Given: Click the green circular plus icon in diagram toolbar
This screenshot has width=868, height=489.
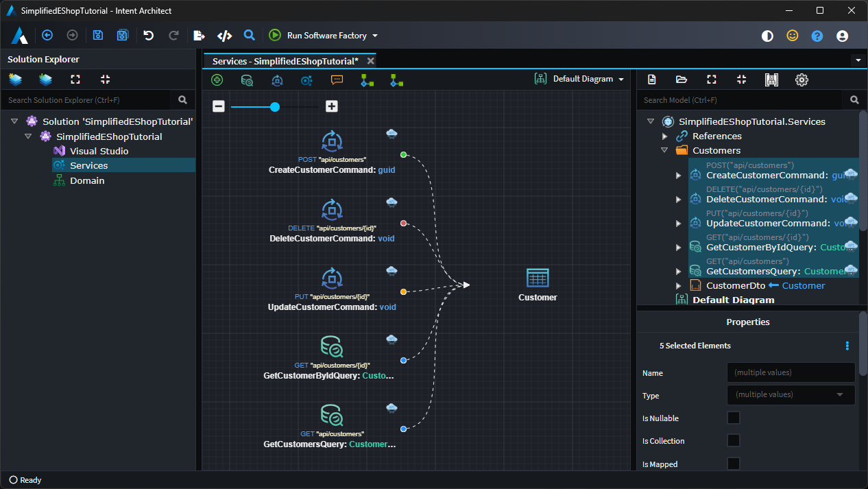Looking at the screenshot, I should coord(217,80).
